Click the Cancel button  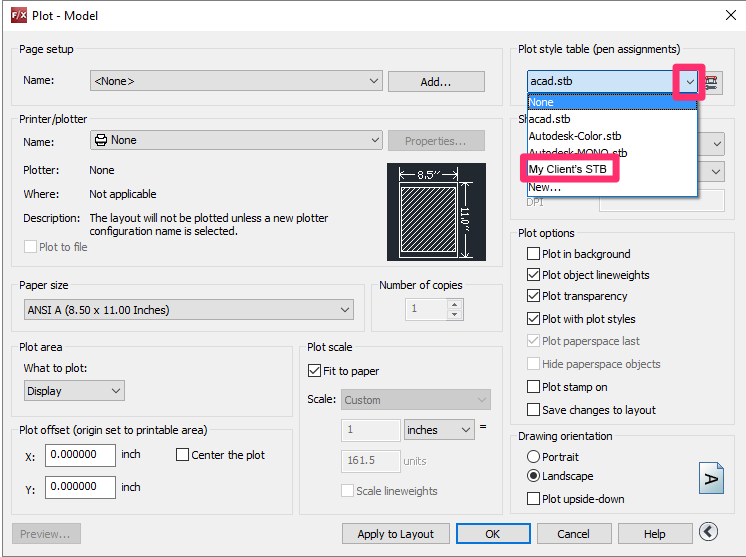coord(574,534)
